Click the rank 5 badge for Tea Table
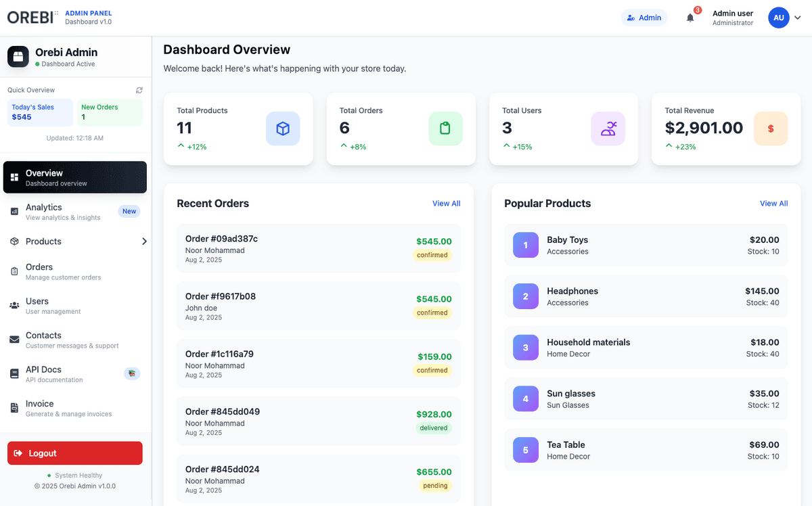The height and width of the screenshot is (506, 812). [526, 450]
